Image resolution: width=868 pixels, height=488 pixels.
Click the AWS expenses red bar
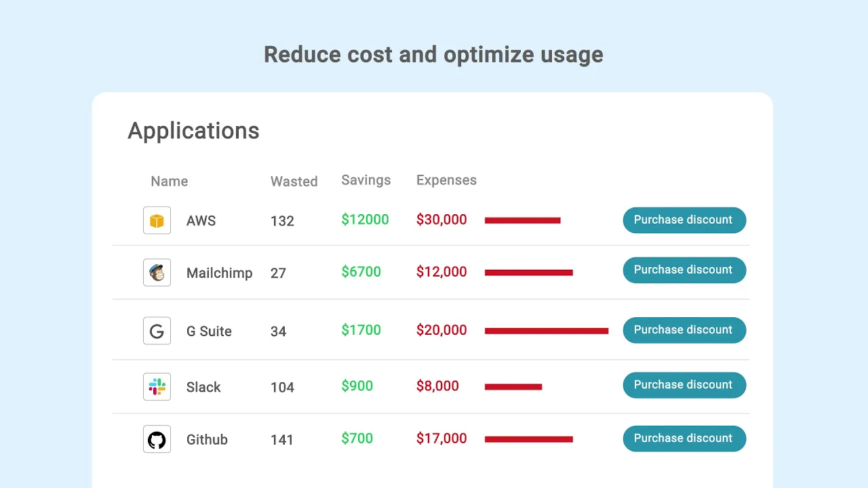click(522, 220)
